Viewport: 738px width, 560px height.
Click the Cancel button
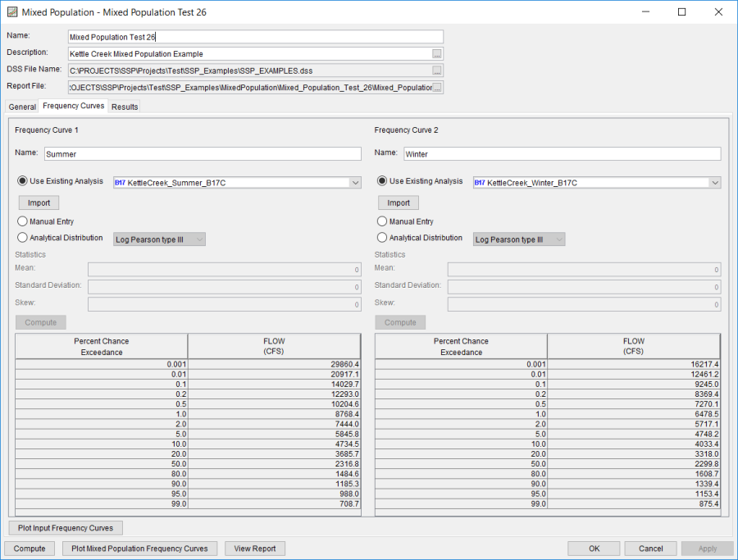pyautogui.click(x=650, y=549)
